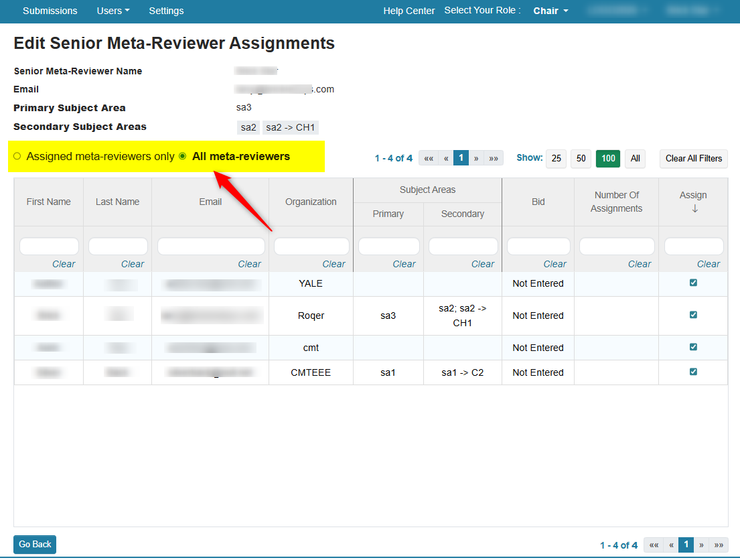Click the bottom first-page «« pagination icon
This screenshot has width=740, height=560.
[654, 545]
